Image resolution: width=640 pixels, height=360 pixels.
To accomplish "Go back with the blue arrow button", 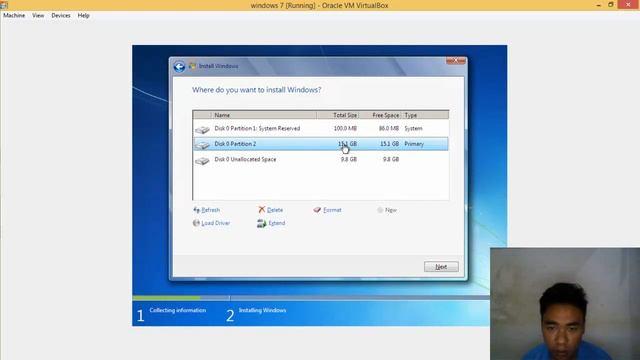I will click(x=179, y=67).
